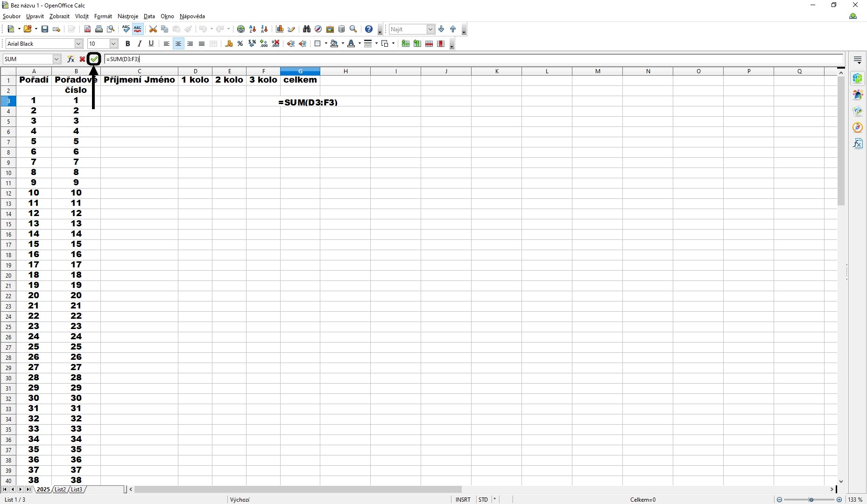
Task: Open the Navigator compass in the sidebar
Action: coord(858,127)
